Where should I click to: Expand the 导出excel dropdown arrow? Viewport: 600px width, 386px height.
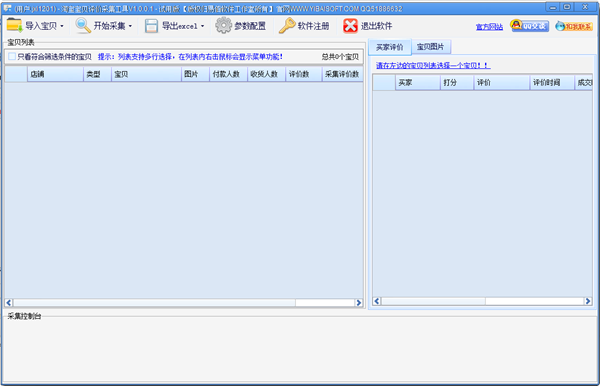[202, 26]
